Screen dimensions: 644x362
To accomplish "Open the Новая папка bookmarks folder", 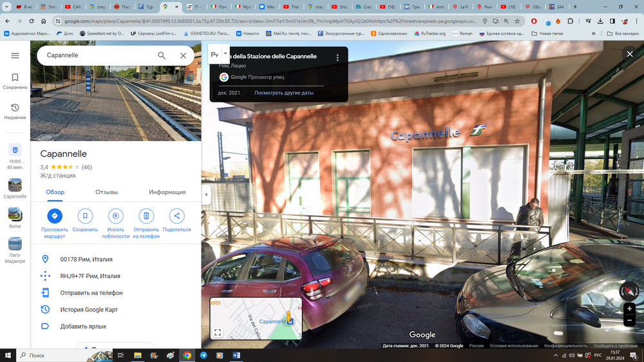I will [x=547, y=33].
